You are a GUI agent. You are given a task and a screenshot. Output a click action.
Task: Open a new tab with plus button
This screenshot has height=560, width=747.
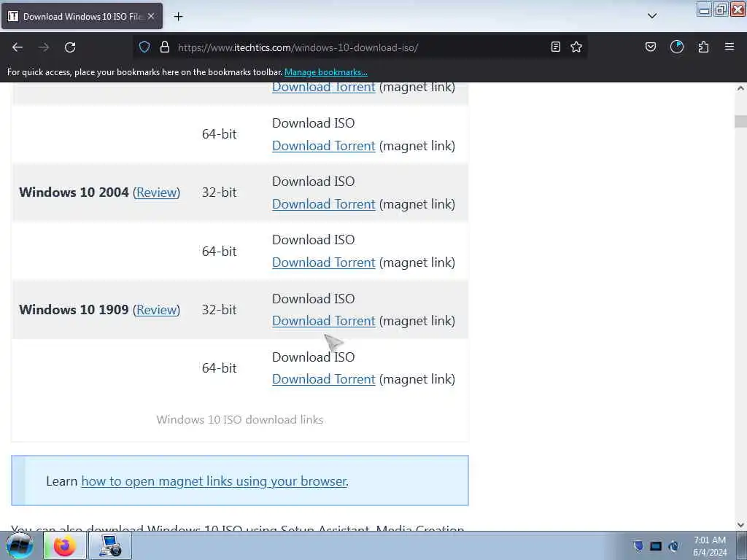pyautogui.click(x=178, y=17)
